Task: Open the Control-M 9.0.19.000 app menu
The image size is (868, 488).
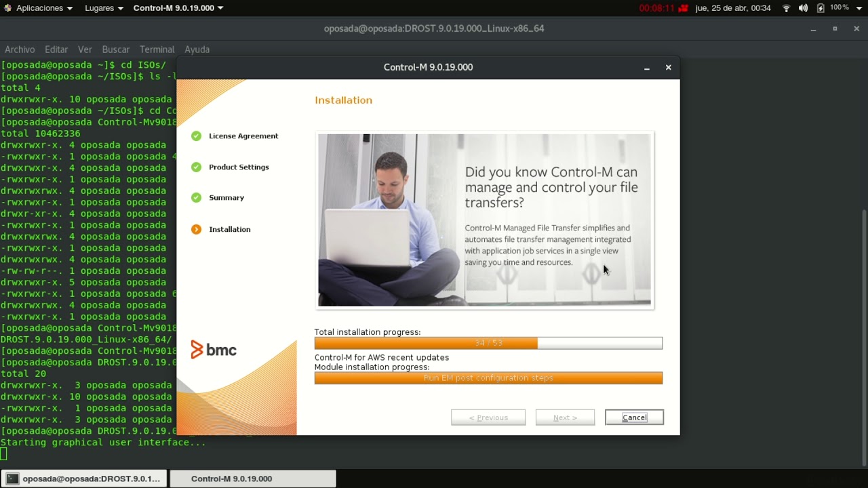Action: [178, 8]
